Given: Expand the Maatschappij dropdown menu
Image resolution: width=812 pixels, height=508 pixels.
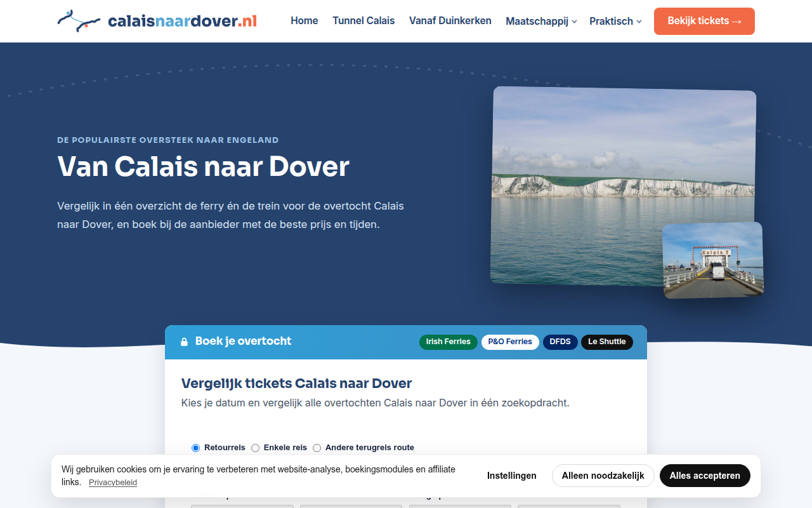Looking at the screenshot, I should (541, 21).
